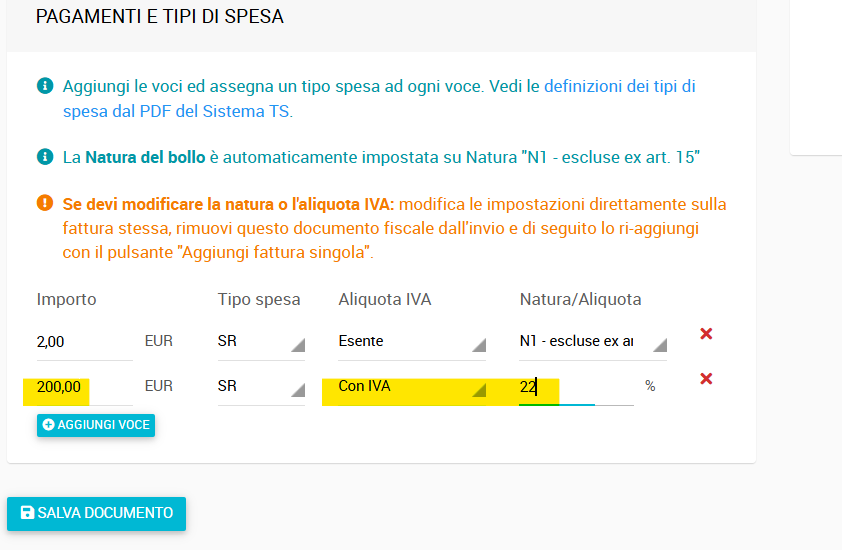Click the info icon beside 'Aggiungi le voci'

click(45, 85)
